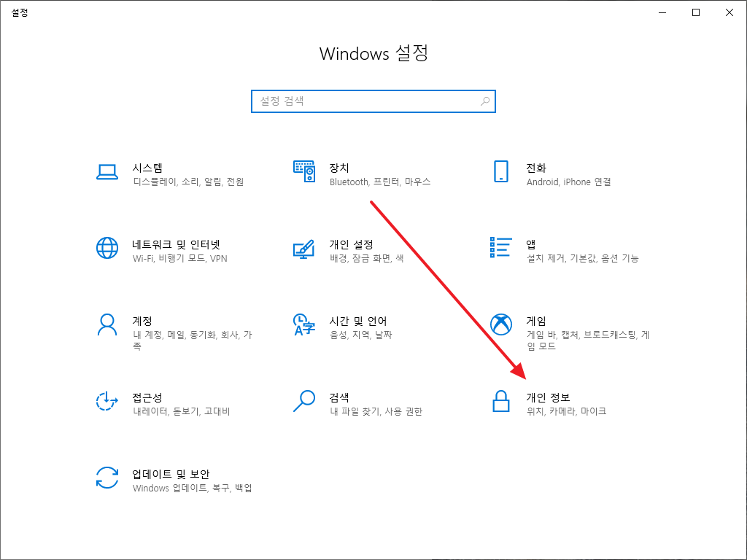Screen dimensions: 747x560
Task: Open the 개인 정보 title
Action: (548, 397)
